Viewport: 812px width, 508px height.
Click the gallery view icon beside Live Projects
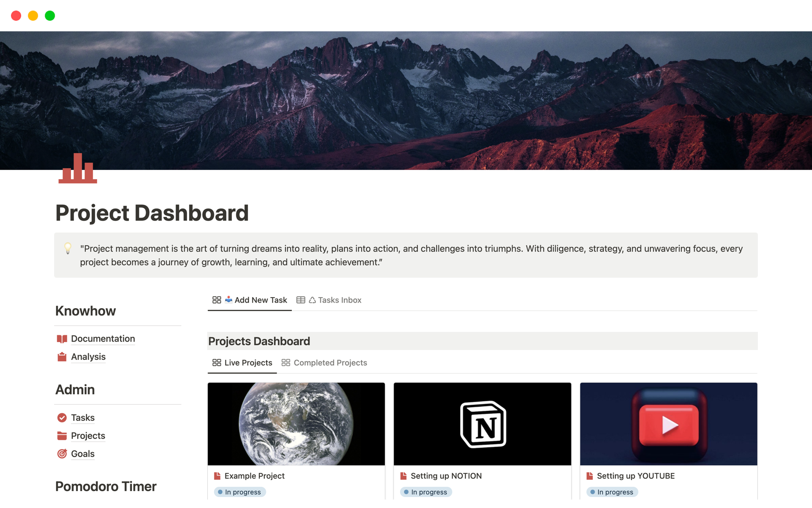coord(217,362)
